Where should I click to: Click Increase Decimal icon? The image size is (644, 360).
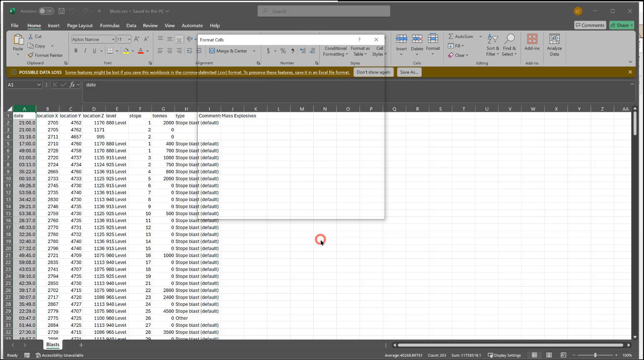click(x=303, y=51)
